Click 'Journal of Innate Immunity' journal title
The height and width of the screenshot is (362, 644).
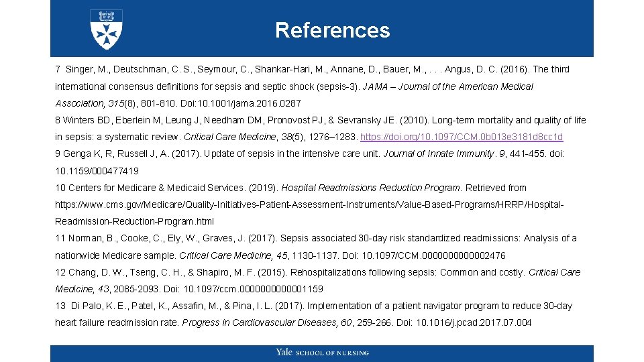(x=439, y=154)
